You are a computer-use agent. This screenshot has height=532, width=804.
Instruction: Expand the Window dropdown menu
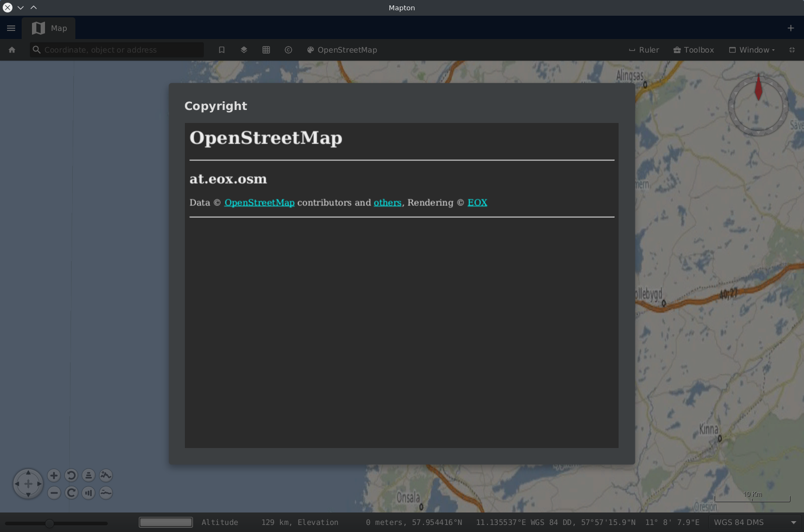(752, 50)
